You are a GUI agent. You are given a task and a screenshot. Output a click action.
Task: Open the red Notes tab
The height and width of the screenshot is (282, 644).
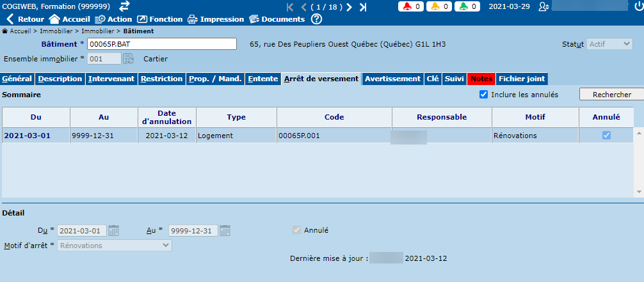[x=481, y=79]
